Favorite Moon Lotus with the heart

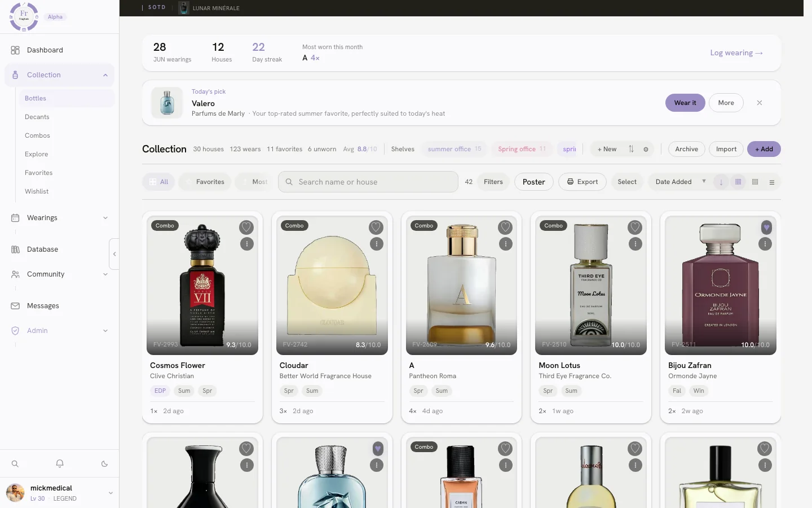[x=635, y=227]
